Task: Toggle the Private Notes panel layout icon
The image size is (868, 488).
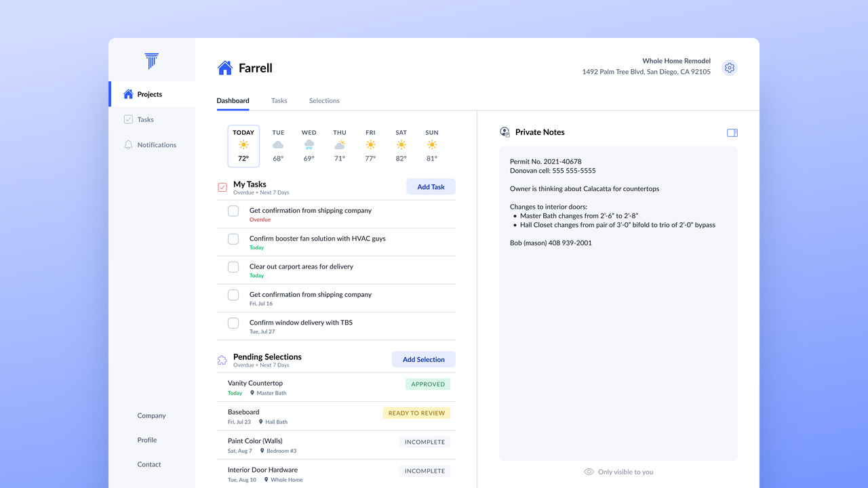Action: (732, 133)
